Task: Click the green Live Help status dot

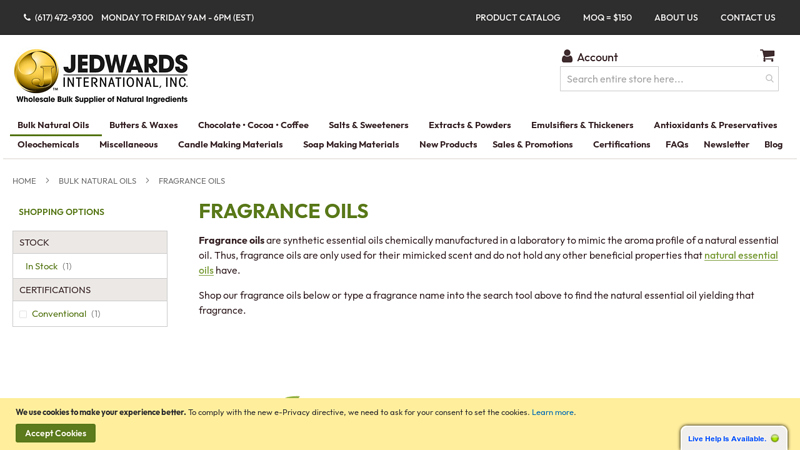Action: point(775,438)
